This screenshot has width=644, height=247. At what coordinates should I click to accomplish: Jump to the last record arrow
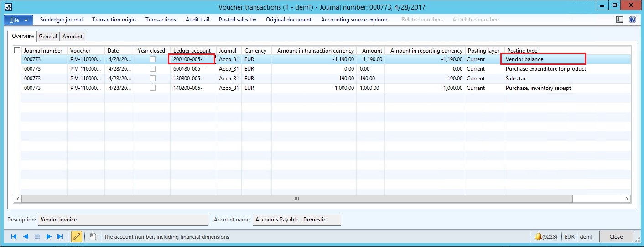click(60, 236)
